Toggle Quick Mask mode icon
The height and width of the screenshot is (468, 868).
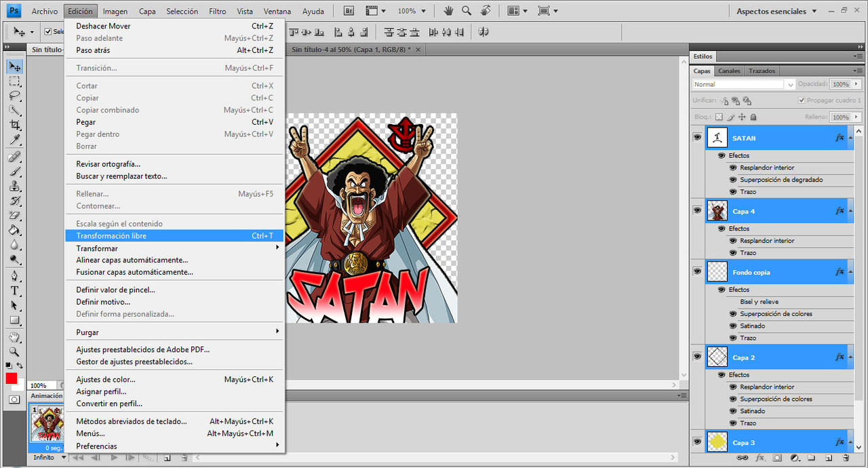[x=14, y=399]
